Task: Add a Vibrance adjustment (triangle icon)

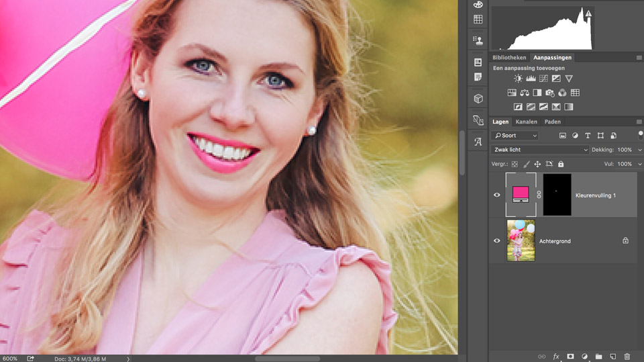Action: tap(569, 79)
